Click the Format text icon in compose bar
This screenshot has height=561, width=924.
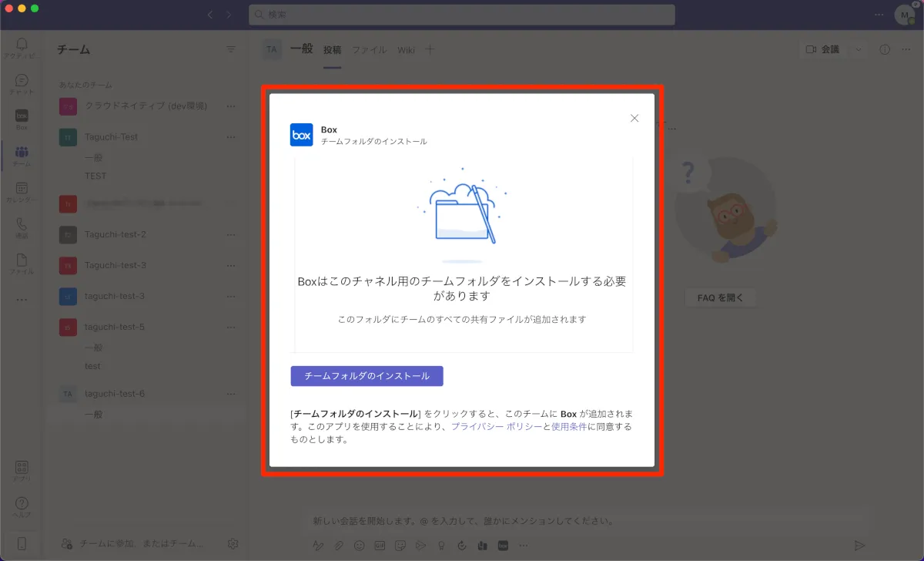[x=317, y=546]
